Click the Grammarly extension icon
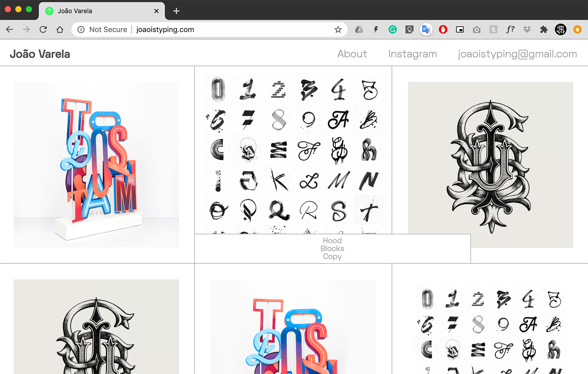The width and height of the screenshot is (588, 374). click(x=392, y=30)
